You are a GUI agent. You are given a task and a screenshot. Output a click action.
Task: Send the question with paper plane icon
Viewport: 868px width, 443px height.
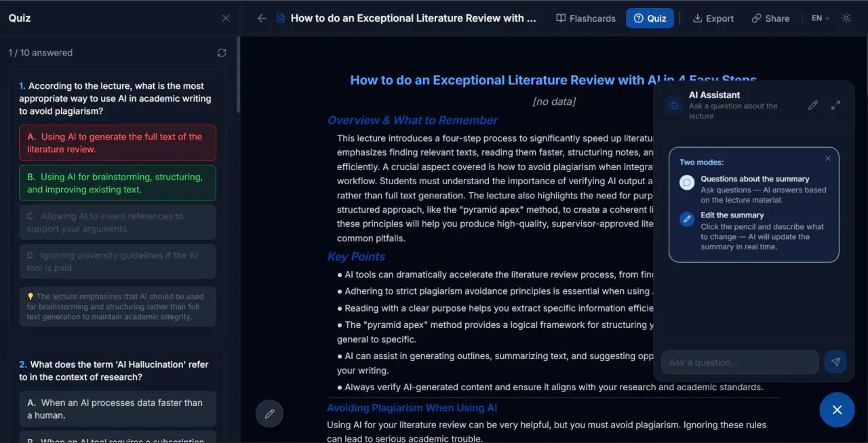pos(835,362)
